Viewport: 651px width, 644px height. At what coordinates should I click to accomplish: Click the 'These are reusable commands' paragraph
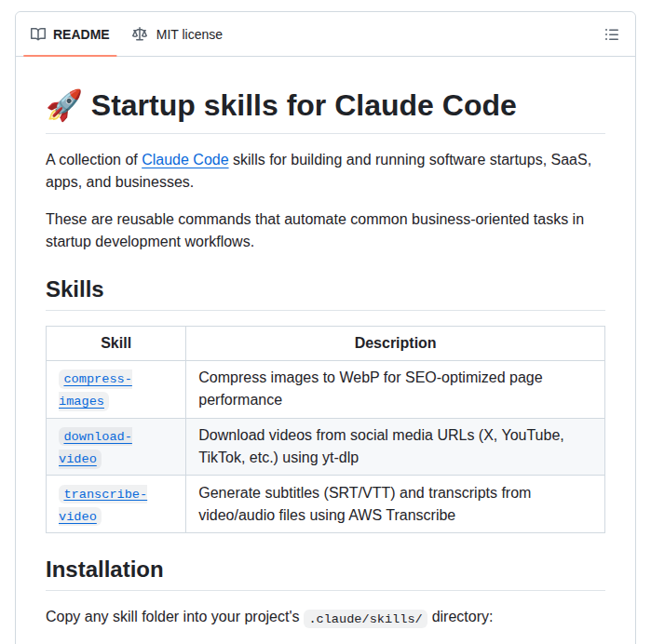(315, 230)
